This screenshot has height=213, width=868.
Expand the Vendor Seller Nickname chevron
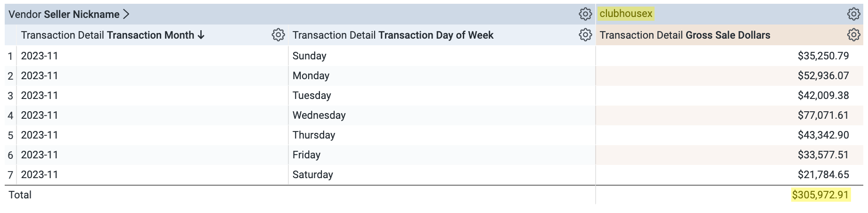coord(126,14)
